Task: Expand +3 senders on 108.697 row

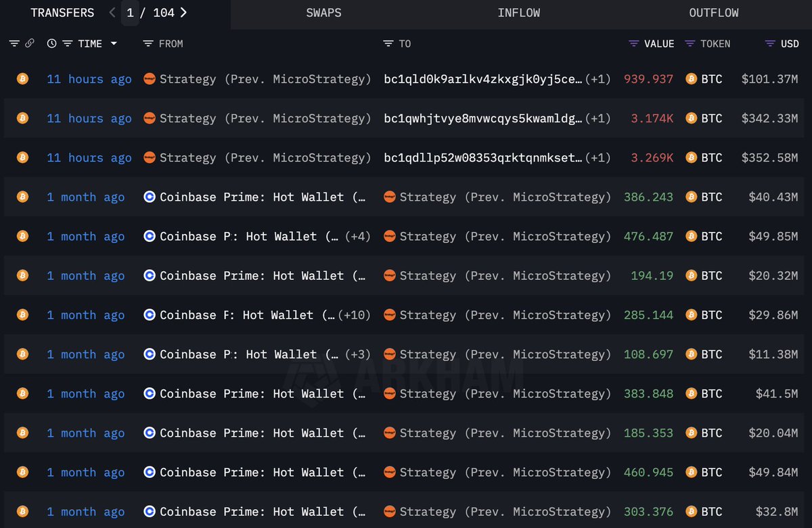Action: (358, 354)
